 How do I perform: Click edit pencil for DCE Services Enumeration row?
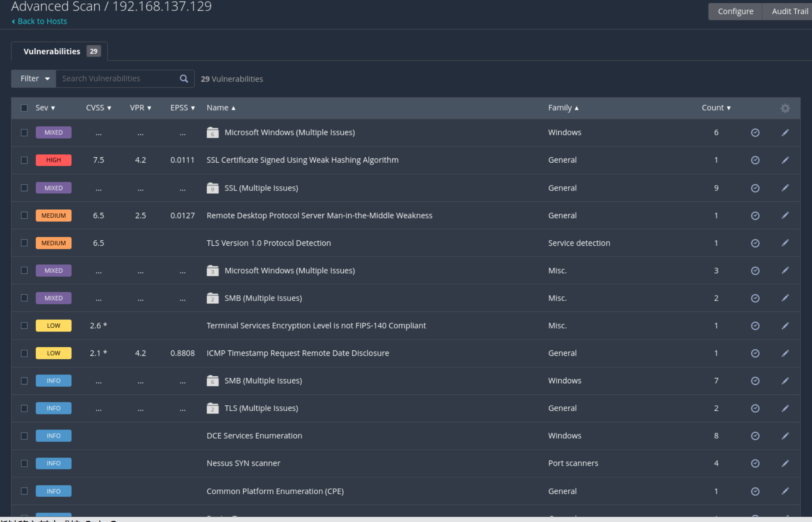[x=785, y=436]
